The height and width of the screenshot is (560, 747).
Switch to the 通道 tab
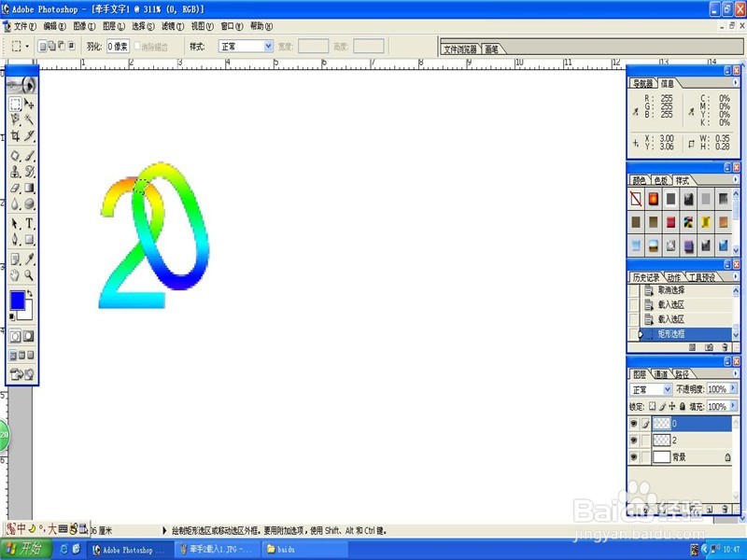[662, 373]
